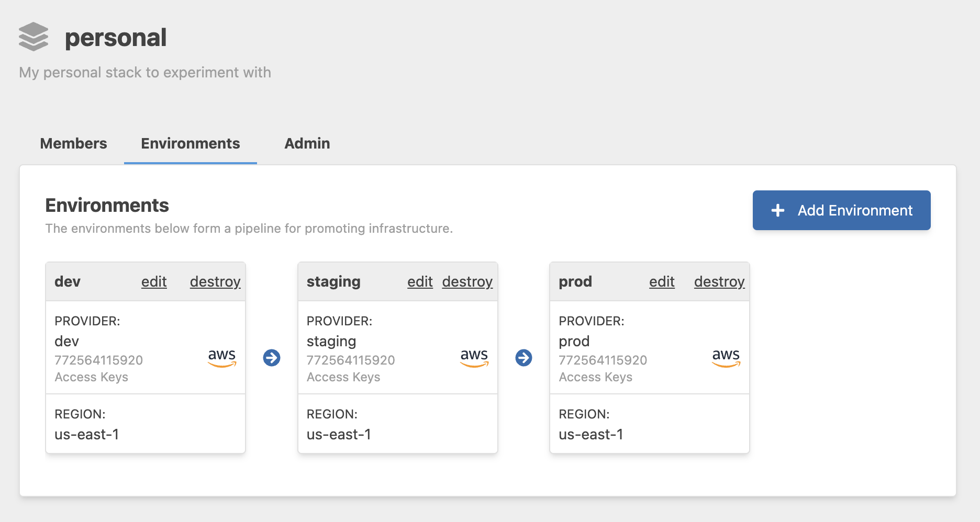Click the account number in the prod card
Image resolution: width=980 pixels, height=522 pixels.
(x=603, y=360)
